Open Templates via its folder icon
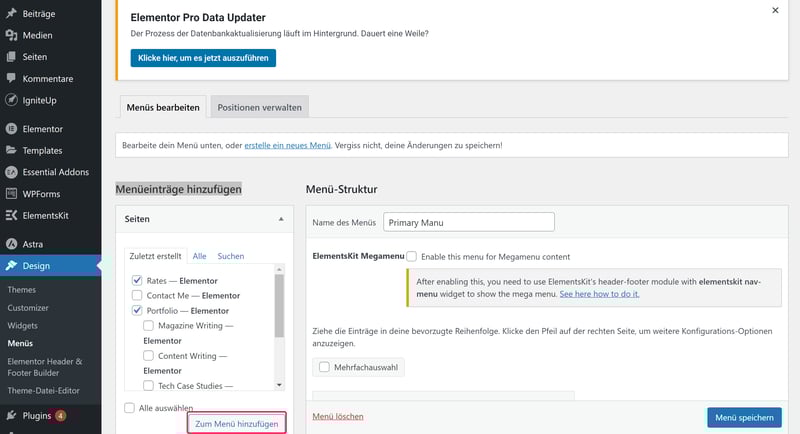Screen dimensions: 800x434 [11, 150]
